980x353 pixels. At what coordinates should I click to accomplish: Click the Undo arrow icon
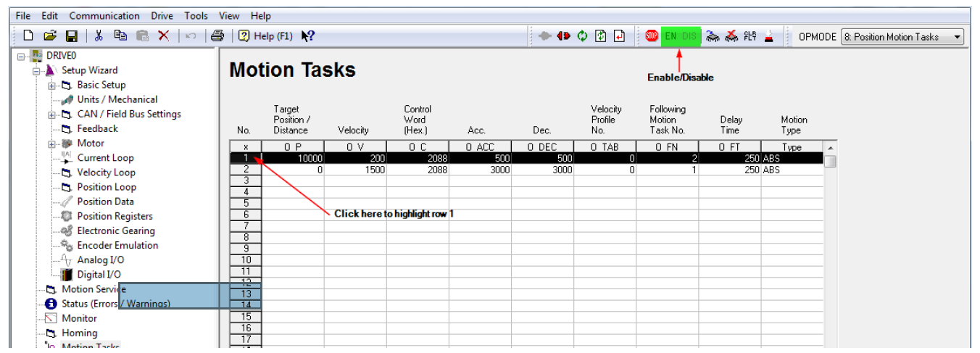click(x=191, y=36)
